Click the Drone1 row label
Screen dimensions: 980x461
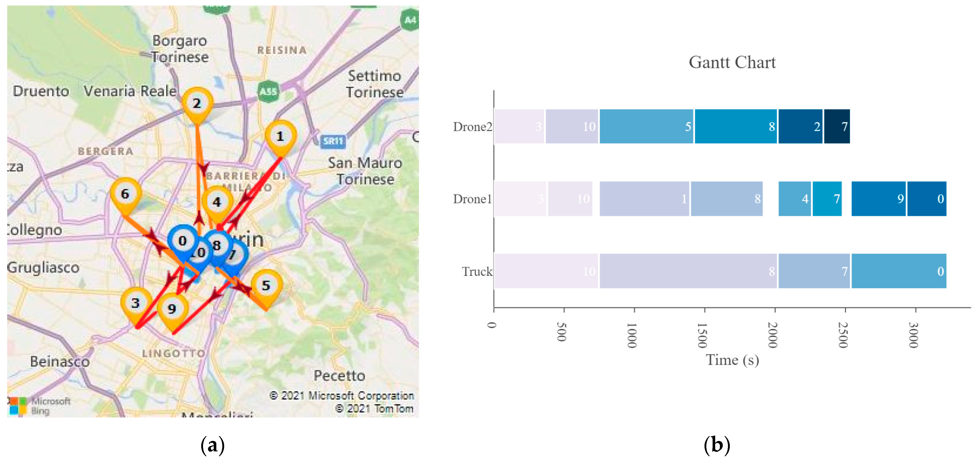pyautogui.click(x=473, y=199)
